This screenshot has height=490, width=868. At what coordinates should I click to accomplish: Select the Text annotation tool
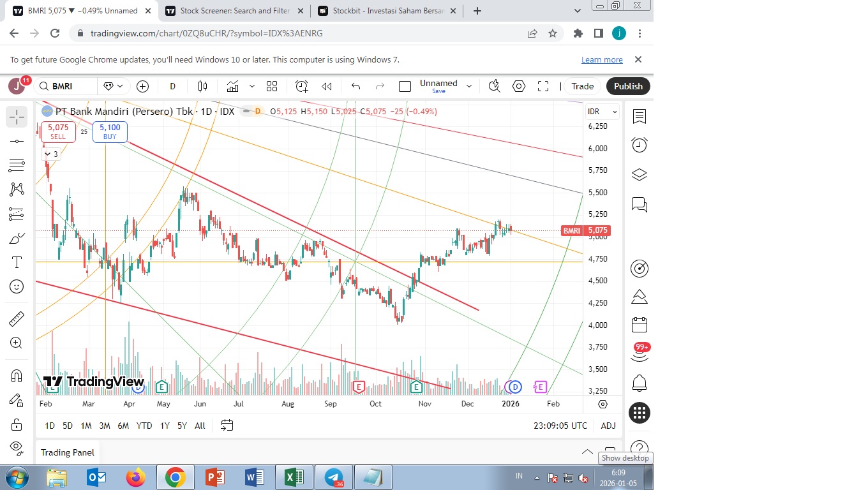(17, 262)
